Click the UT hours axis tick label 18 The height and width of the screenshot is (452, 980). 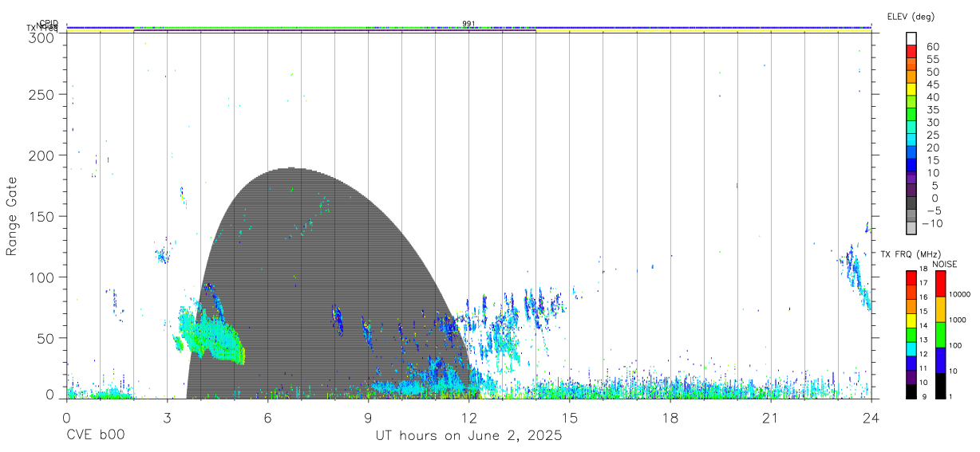(x=670, y=418)
